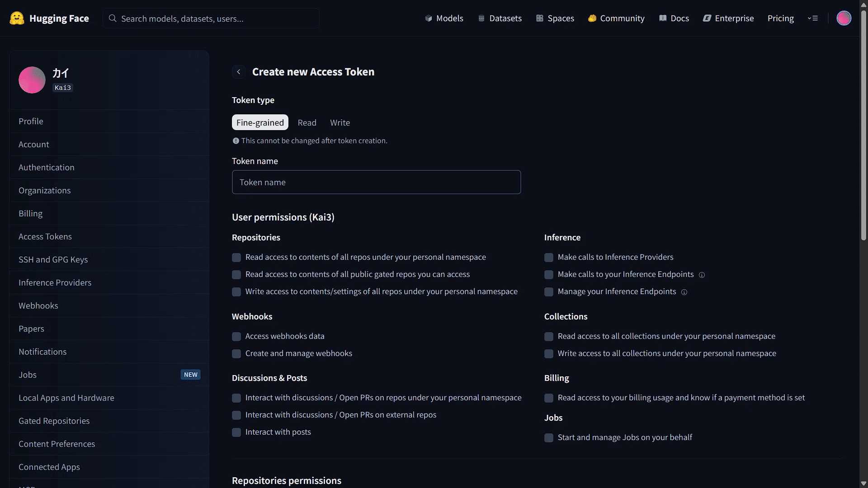This screenshot has width=868, height=488.
Task: Open Webhooks settings in sidebar
Action: click(109, 305)
